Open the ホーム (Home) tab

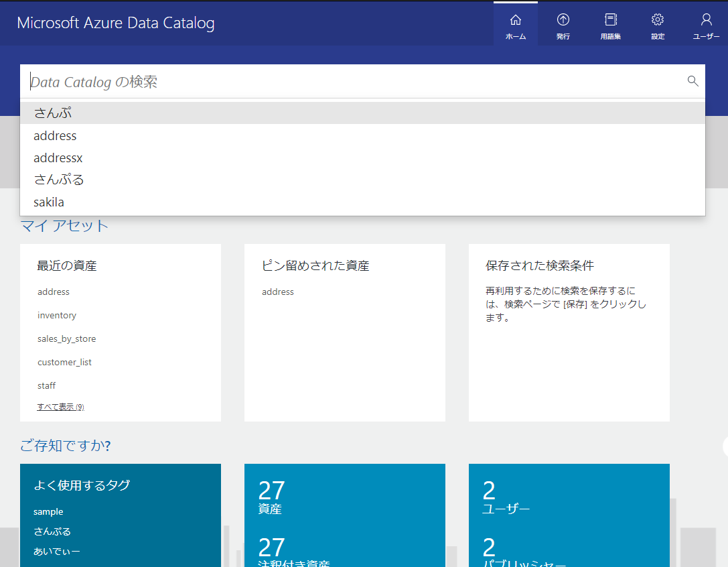coord(515,24)
